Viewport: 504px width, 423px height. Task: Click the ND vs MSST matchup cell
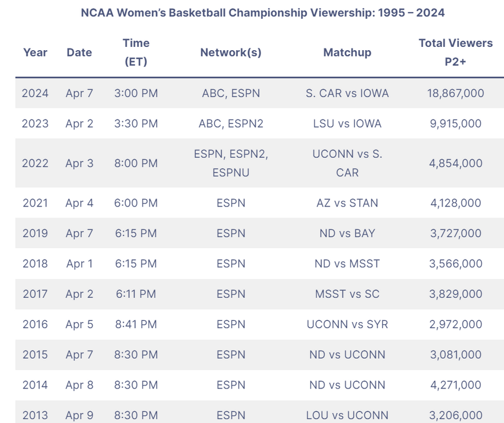click(x=347, y=263)
